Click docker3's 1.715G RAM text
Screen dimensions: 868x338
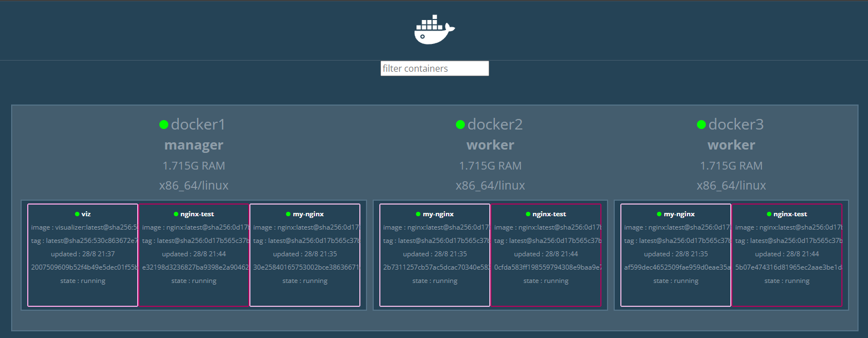pos(731,166)
